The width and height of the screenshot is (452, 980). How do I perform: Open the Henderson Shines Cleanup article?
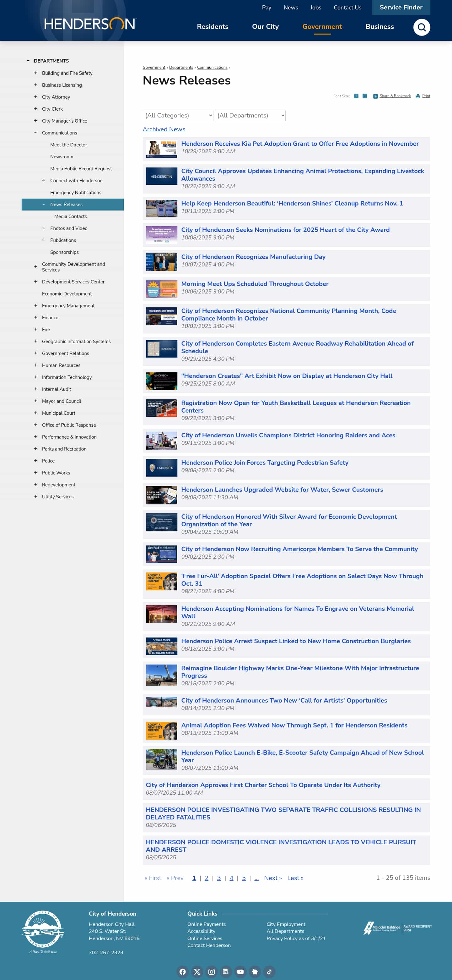(x=292, y=203)
